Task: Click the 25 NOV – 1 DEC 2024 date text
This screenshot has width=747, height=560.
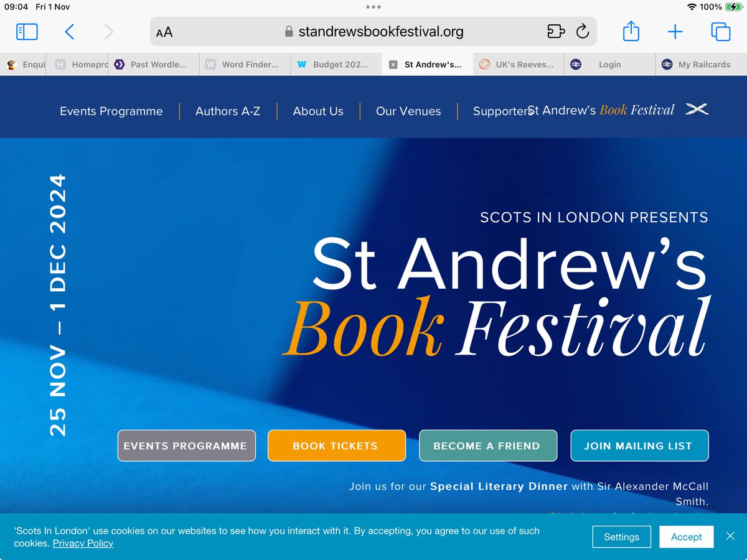Action: tap(57, 306)
